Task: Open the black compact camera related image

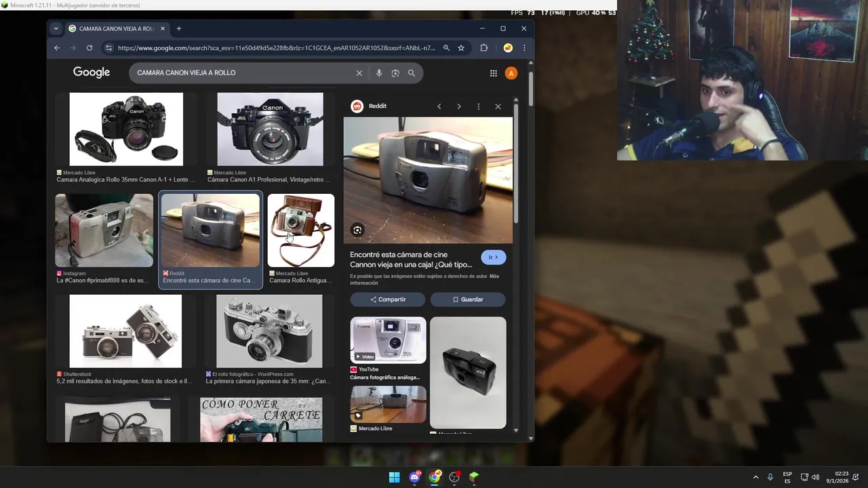Action: click(x=468, y=373)
